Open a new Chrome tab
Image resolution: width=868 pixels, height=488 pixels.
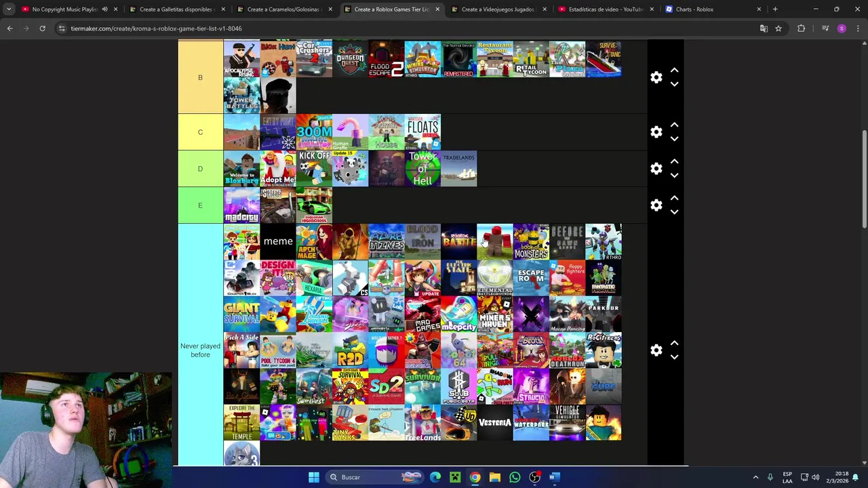point(775,9)
